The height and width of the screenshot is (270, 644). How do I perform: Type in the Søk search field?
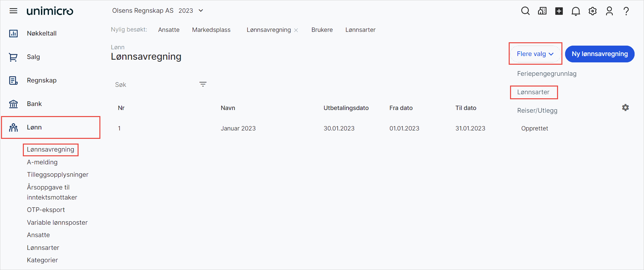[154, 85]
